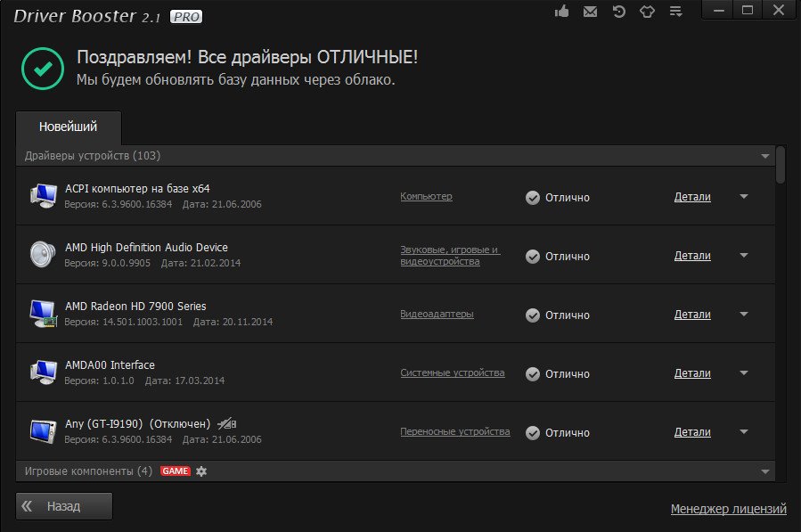Open Детали for AMDA00 Interface
The height and width of the screenshot is (532, 801).
coord(692,373)
